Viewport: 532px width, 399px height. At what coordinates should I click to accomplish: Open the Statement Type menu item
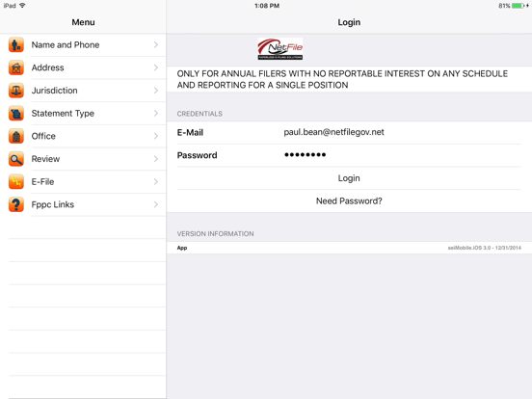click(83, 113)
